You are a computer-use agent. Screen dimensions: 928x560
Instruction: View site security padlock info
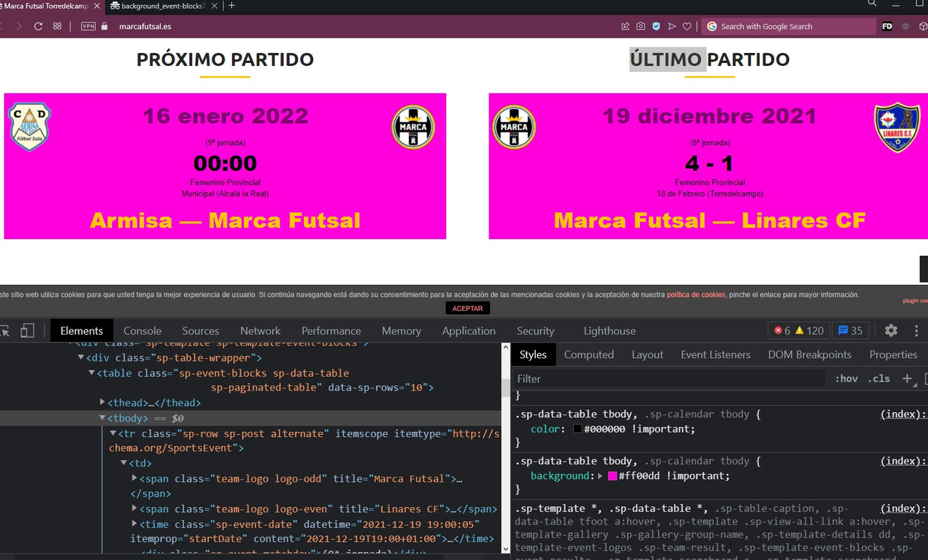(x=104, y=26)
